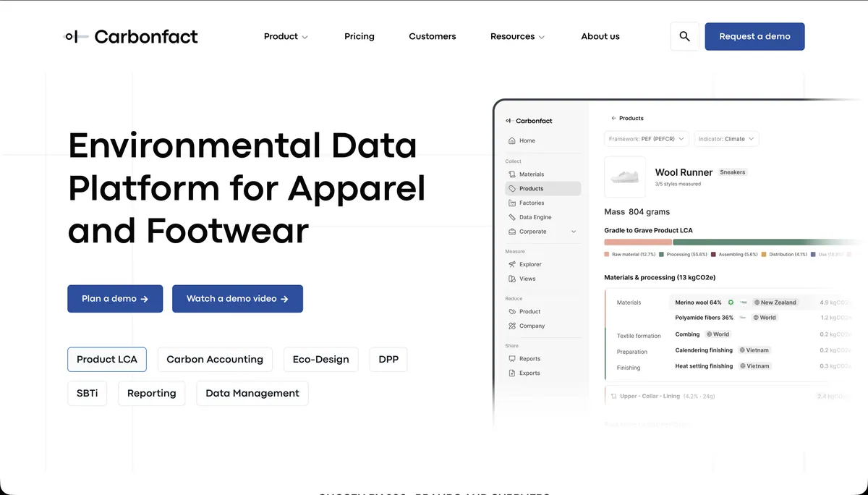Viewport: 868px width, 495px height.
Task: Open the Factories sidebar icon
Action: point(512,203)
